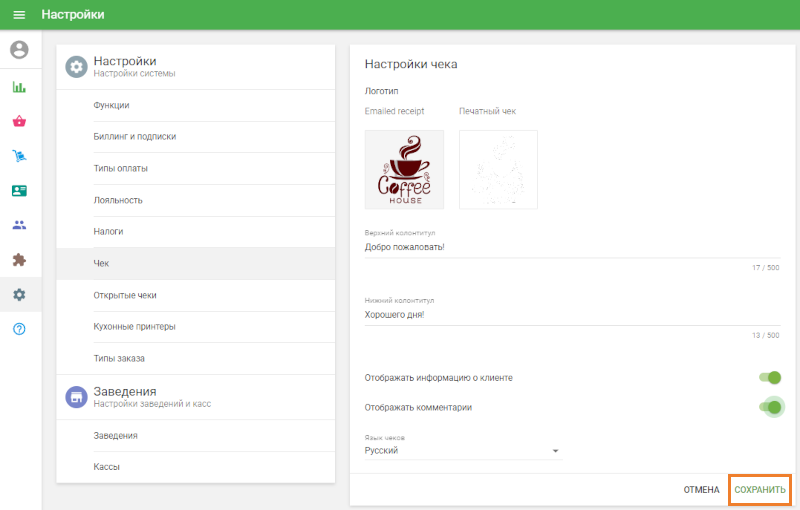Click the Emailed receipt Coffee House logo
The image size is (800, 510).
tap(404, 169)
